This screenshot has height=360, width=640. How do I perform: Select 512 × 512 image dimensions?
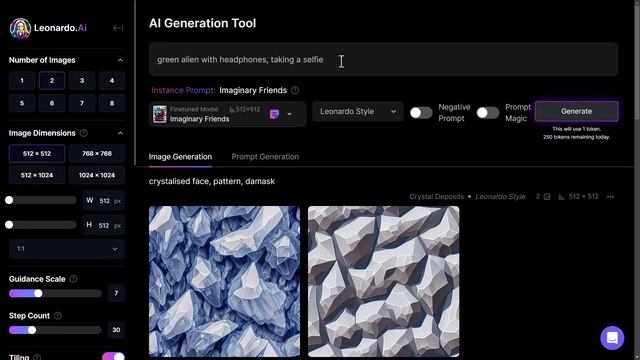(x=37, y=153)
